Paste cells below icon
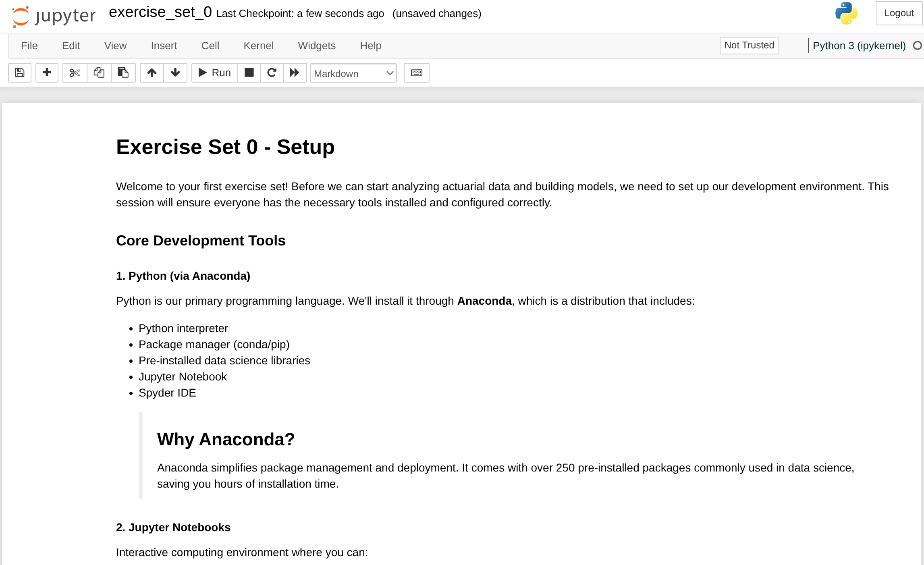 tap(123, 73)
